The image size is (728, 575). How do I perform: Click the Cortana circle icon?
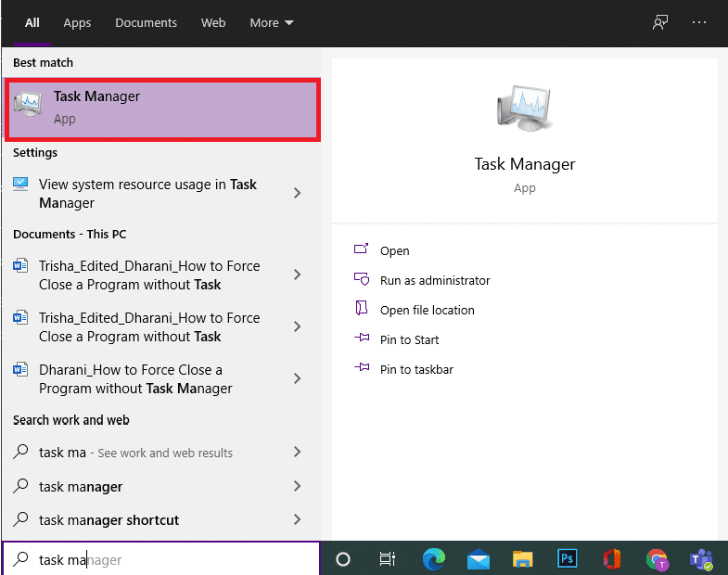click(343, 559)
